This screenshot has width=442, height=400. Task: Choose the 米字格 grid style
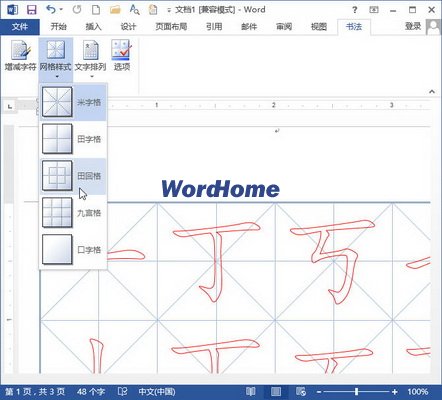[73, 102]
